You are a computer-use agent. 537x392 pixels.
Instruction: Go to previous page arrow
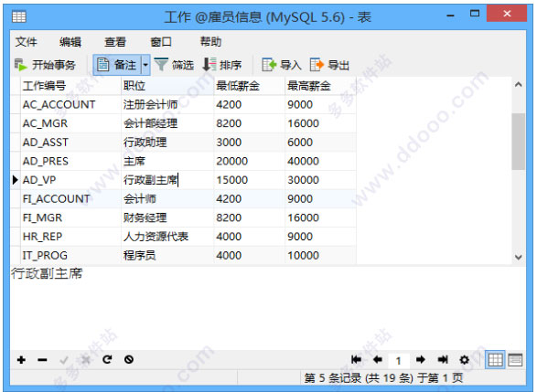(x=378, y=359)
